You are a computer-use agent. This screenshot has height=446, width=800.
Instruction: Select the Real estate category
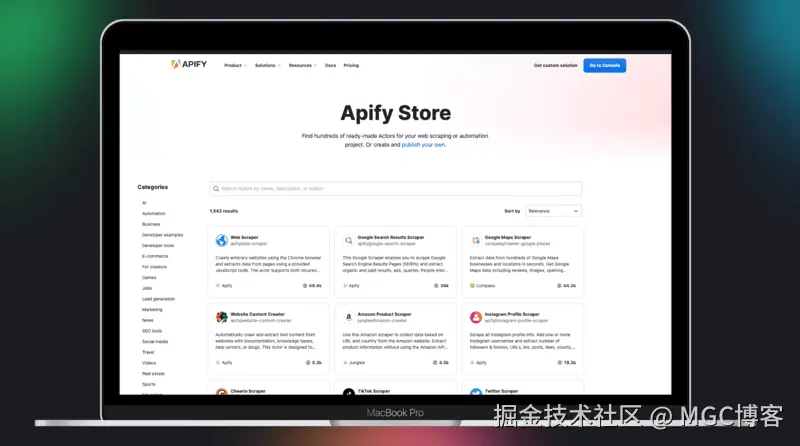point(153,374)
